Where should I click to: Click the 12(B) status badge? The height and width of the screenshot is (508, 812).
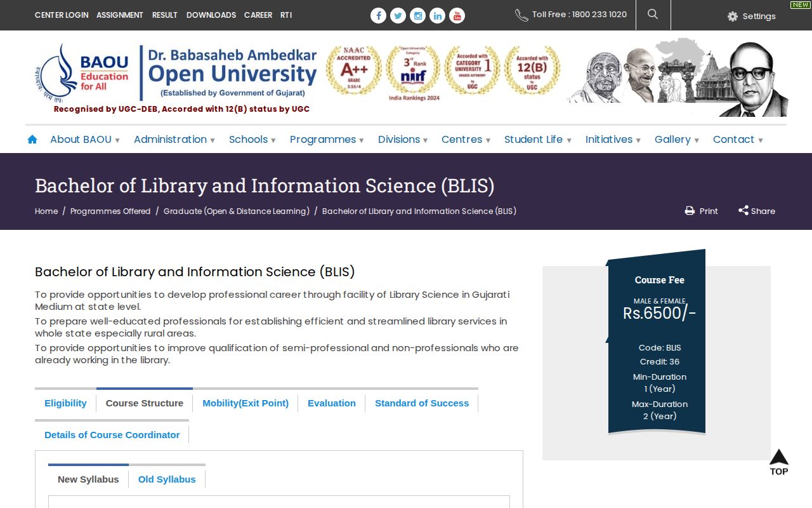[x=532, y=70]
